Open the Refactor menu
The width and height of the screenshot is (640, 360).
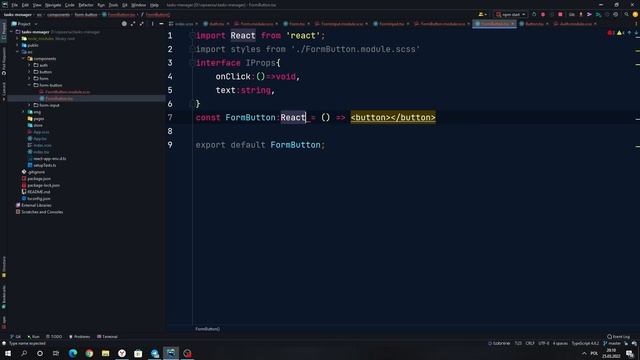coord(86,5)
